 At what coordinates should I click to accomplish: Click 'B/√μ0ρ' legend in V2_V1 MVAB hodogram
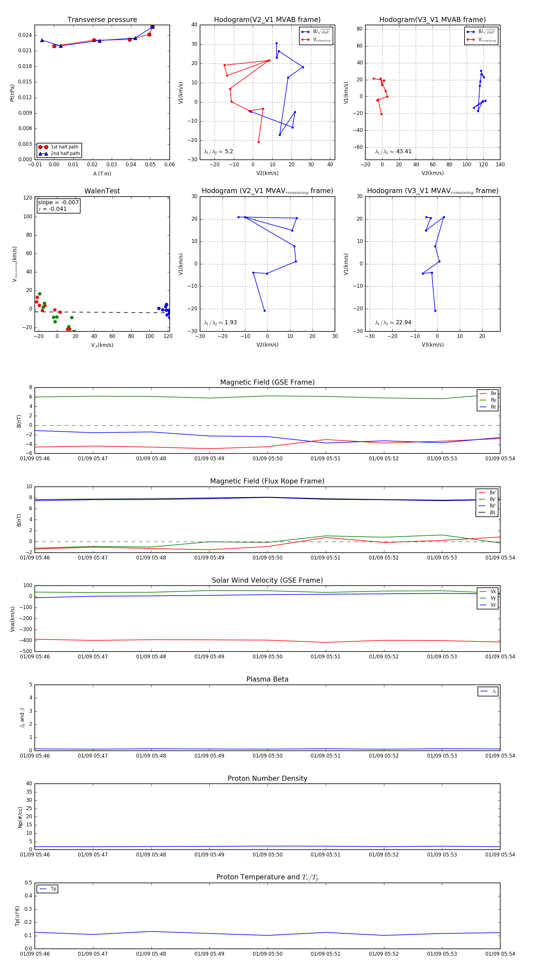pyautogui.click(x=316, y=32)
